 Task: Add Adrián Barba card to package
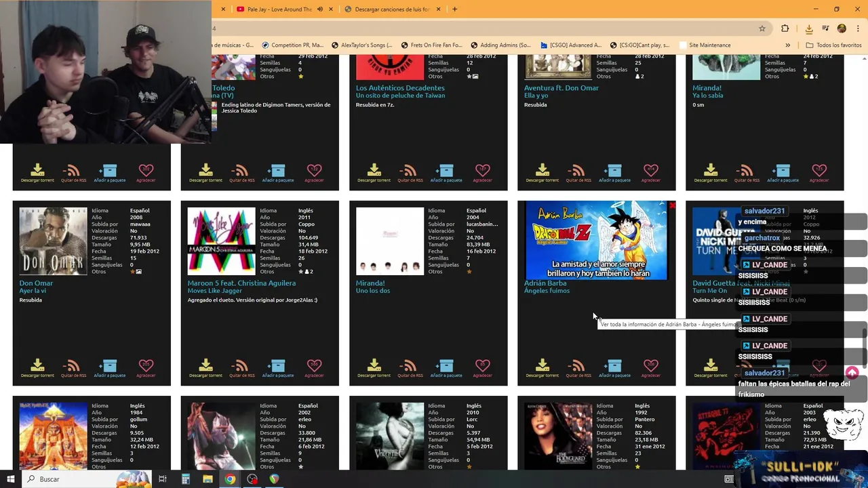click(x=614, y=368)
